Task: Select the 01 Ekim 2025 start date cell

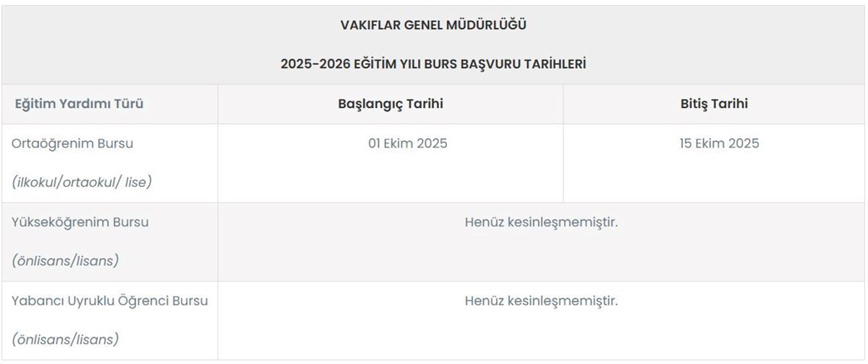Action: point(408,143)
